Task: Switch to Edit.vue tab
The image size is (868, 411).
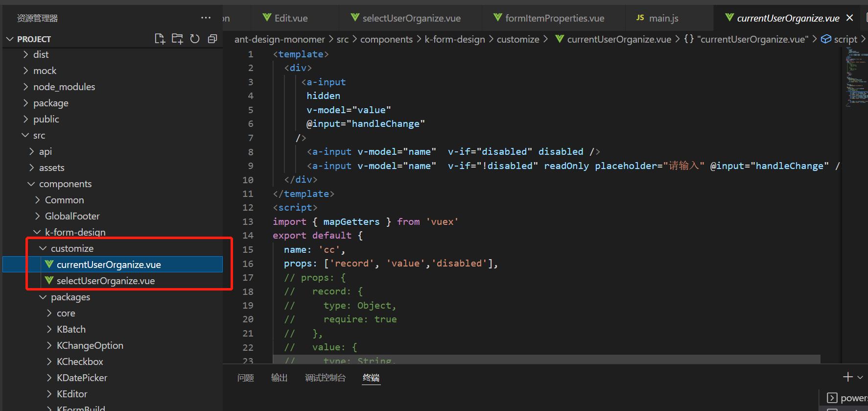Action: tap(291, 18)
